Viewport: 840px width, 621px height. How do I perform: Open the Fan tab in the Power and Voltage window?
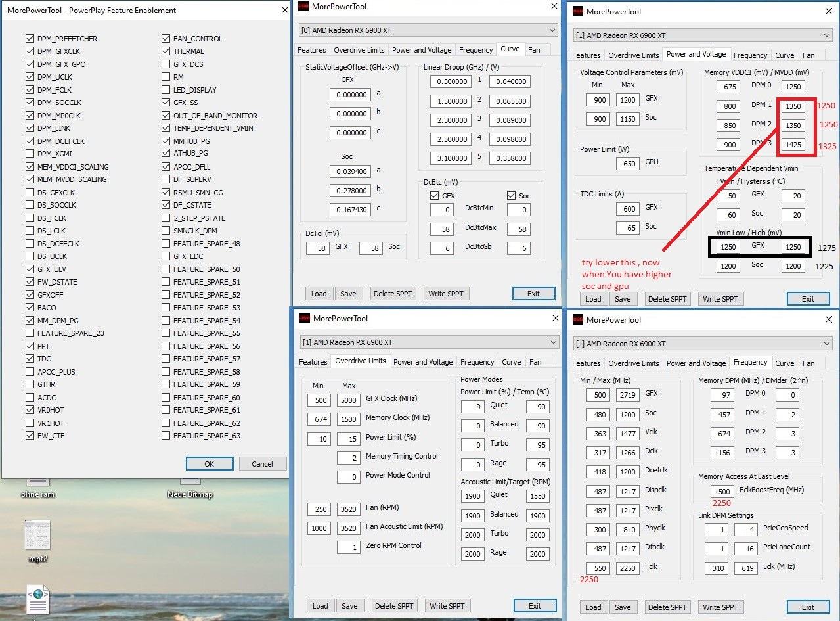(809, 55)
